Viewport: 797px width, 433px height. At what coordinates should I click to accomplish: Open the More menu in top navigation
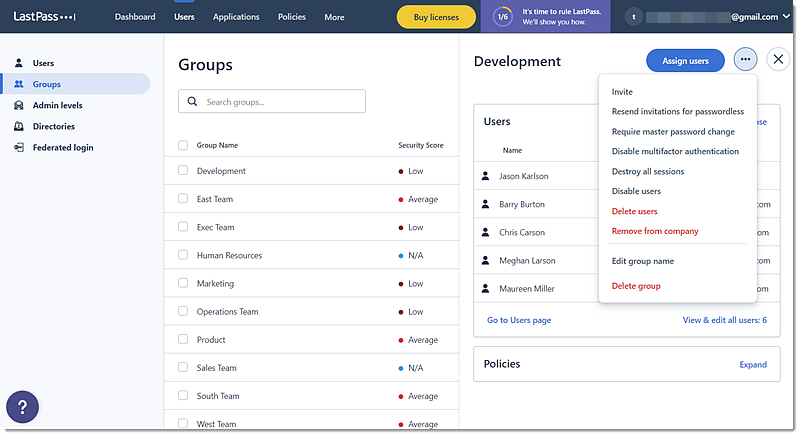point(334,17)
